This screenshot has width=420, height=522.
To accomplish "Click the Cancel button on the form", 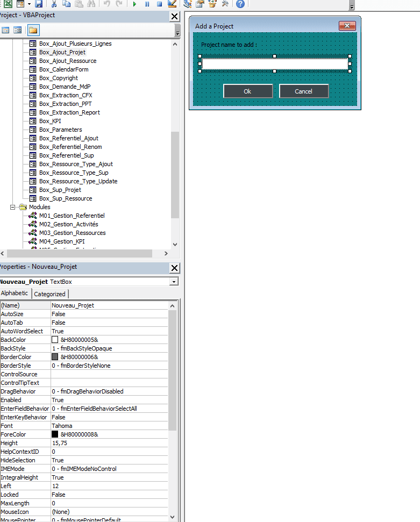I will (303, 91).
